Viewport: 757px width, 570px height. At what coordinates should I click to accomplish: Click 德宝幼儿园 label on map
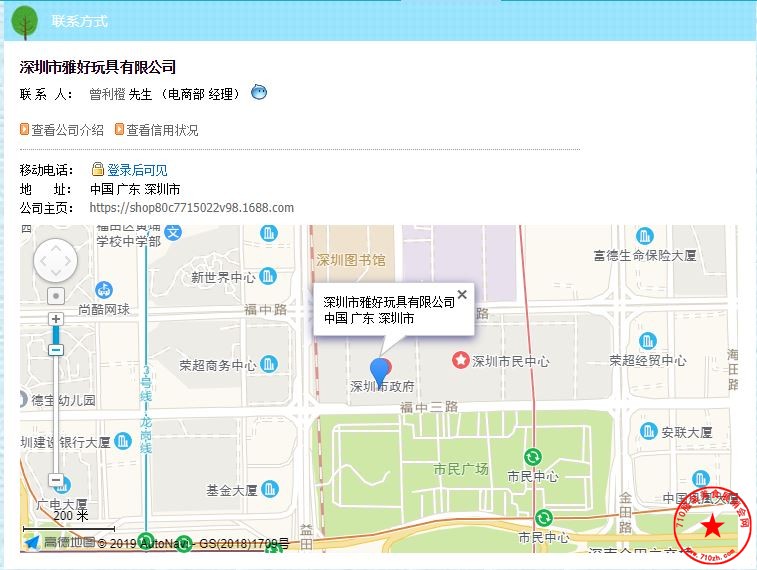tap(63, 400)
